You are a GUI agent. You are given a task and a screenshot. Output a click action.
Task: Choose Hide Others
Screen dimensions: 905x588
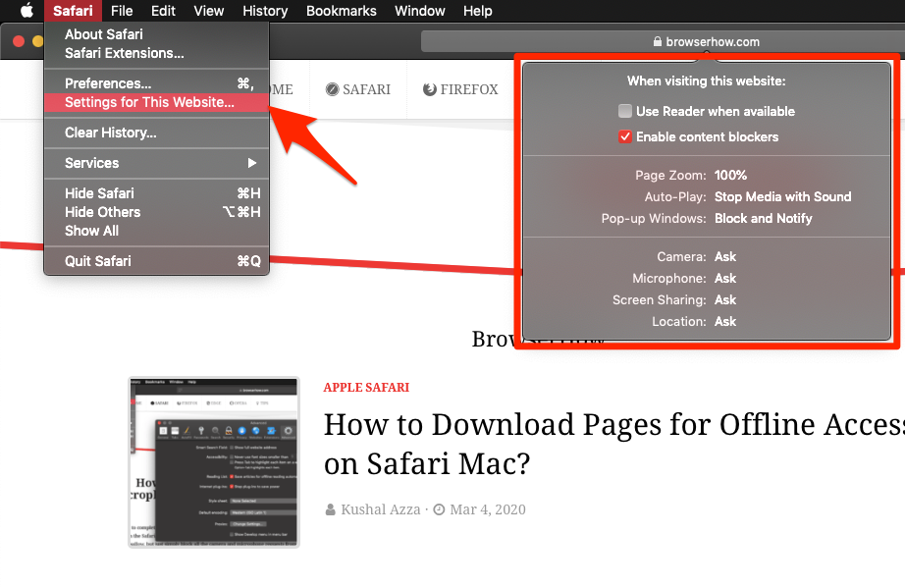coord(156,212)
